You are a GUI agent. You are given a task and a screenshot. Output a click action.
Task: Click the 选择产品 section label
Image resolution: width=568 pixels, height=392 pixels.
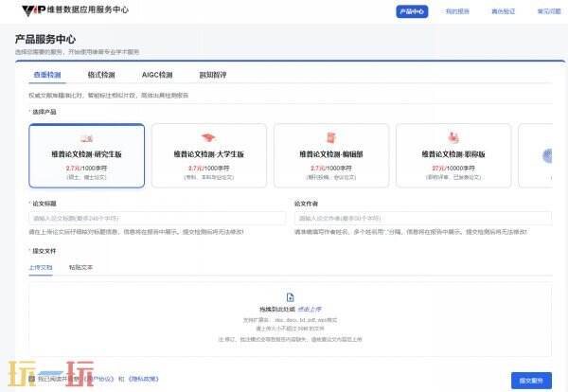tap(44, 112)
